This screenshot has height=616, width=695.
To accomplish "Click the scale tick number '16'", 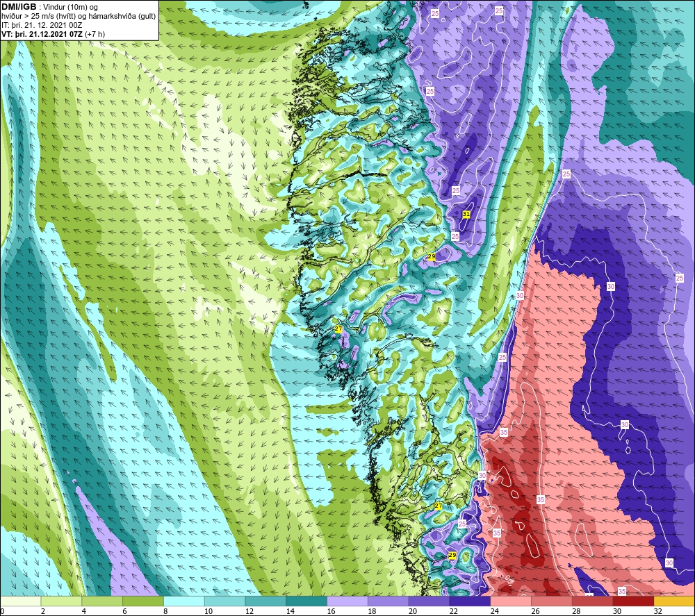I will [x=331, y=612].
